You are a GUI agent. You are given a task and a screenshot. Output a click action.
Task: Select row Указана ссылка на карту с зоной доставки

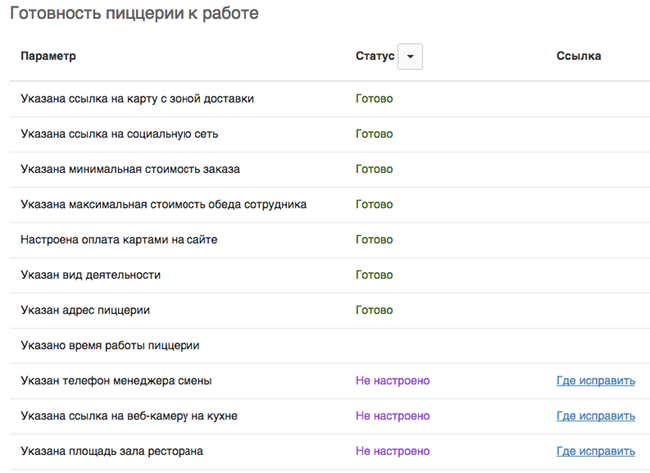330,99
